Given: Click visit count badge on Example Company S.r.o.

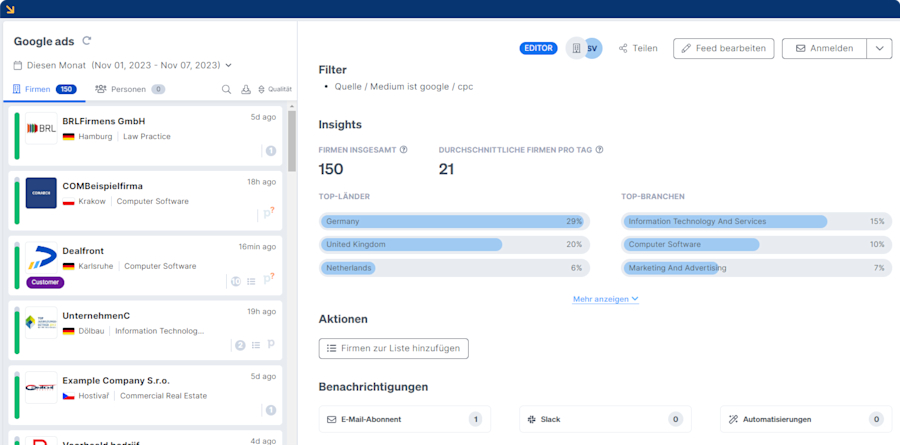Looking at the screenshot, I should [271, 411].
